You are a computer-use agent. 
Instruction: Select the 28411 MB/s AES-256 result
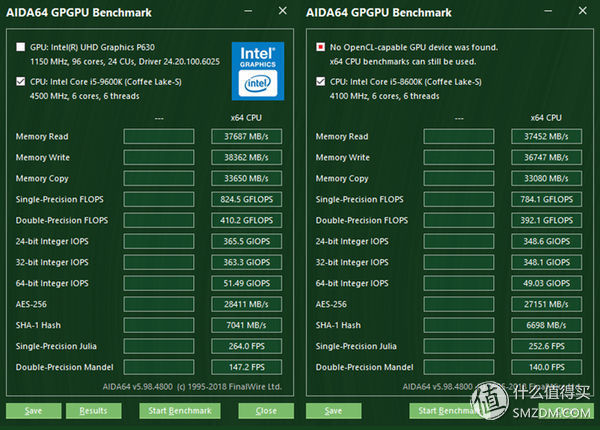coord(246,305)
